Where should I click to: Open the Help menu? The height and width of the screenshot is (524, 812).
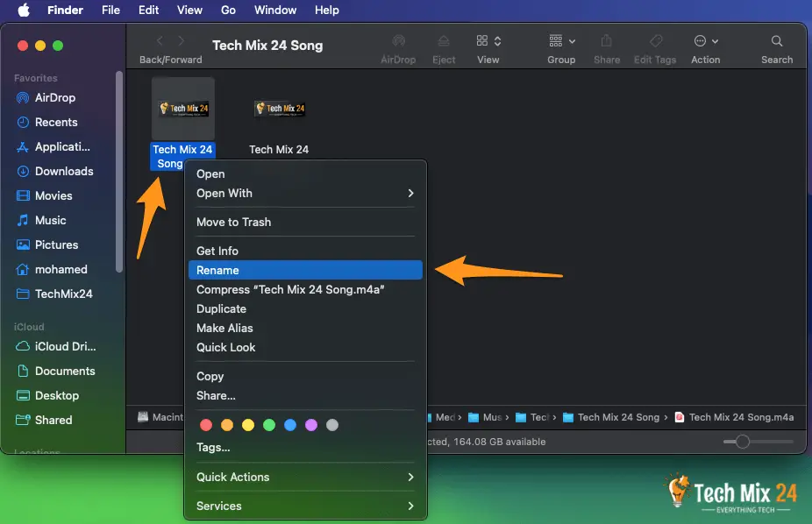pos(327,10)
